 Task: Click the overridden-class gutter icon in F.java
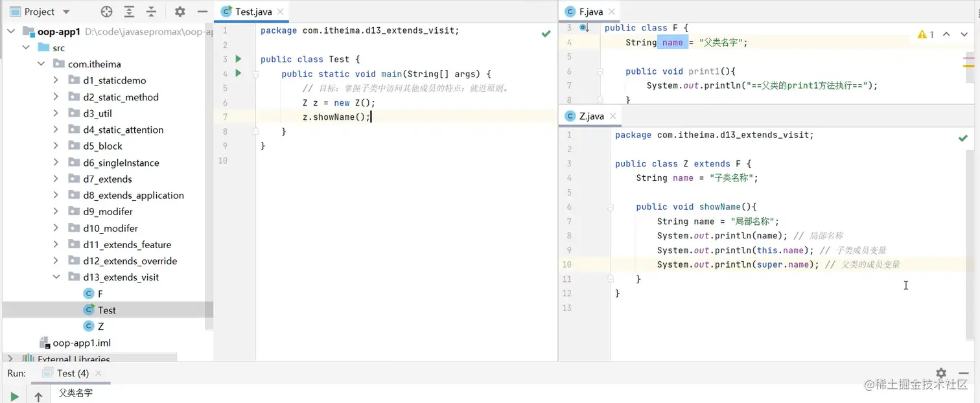pyautogui.click(x=584, y=28)
